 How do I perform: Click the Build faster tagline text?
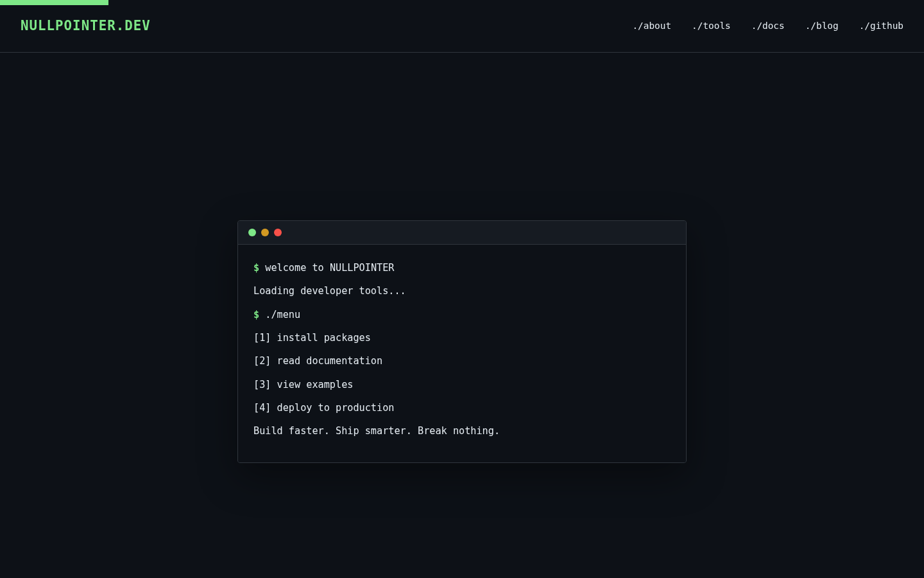(x=377, y=431)
